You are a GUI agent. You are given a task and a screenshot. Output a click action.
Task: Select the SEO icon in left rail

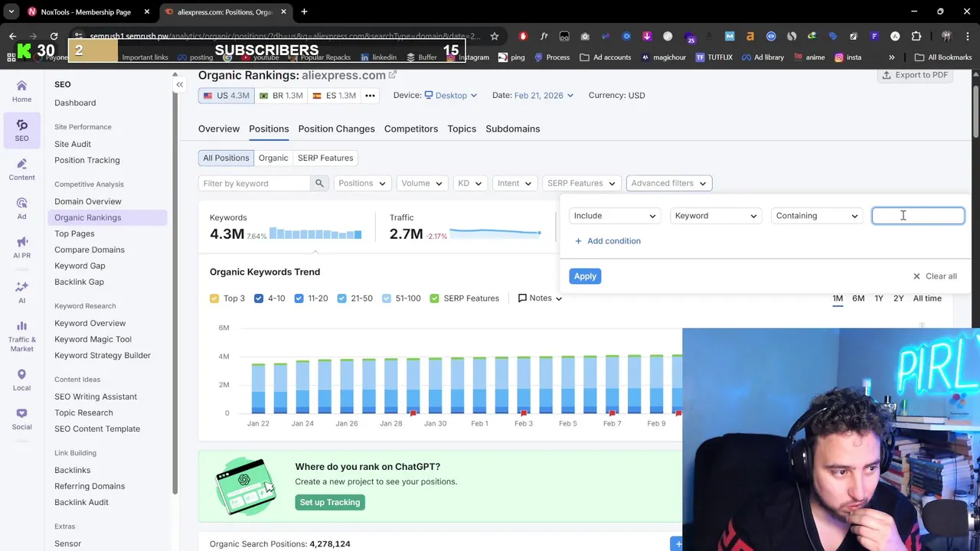21,129
